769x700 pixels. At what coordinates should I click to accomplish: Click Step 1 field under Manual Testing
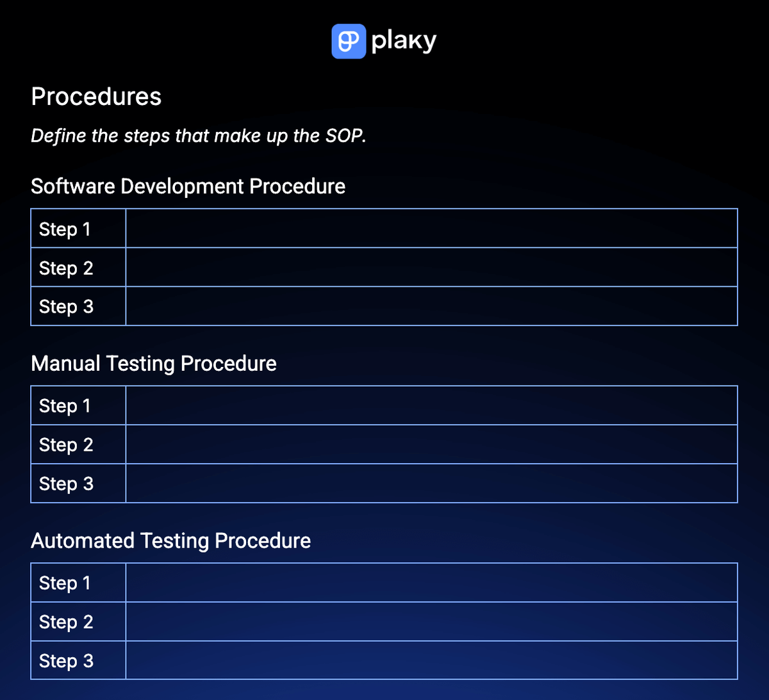(x=431, y=405)
